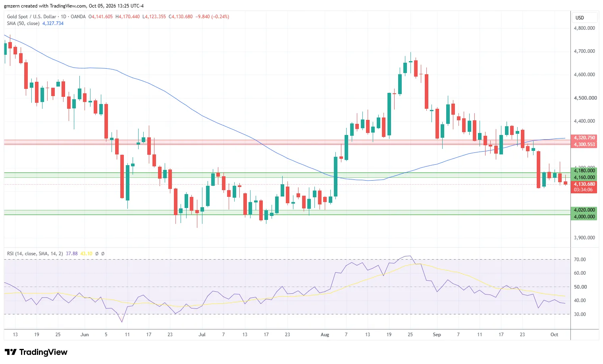Click the 'gmzern created with TradingView.com' caption
The width and height of the screenshot is (603, 364).
pyautogui.click(x=45, y=6)
